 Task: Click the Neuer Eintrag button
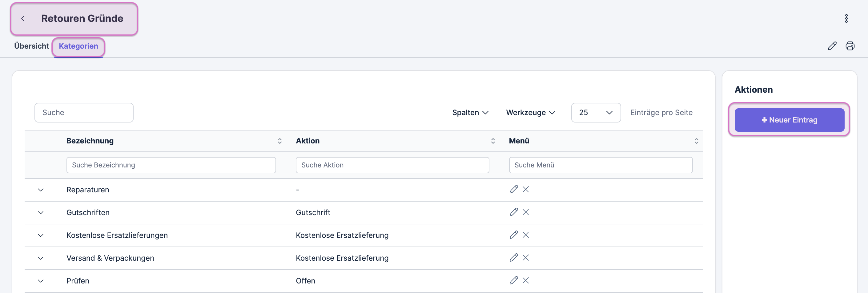[789, 120]
